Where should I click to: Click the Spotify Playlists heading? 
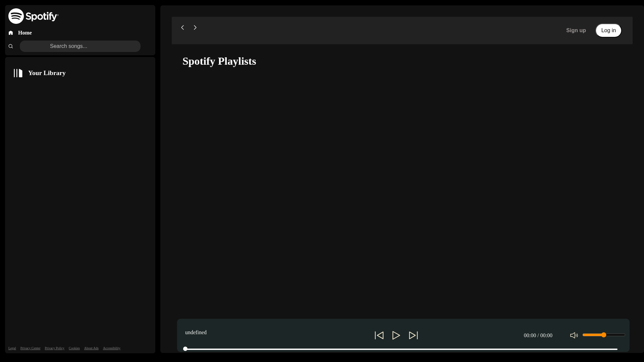coord(219,61)
